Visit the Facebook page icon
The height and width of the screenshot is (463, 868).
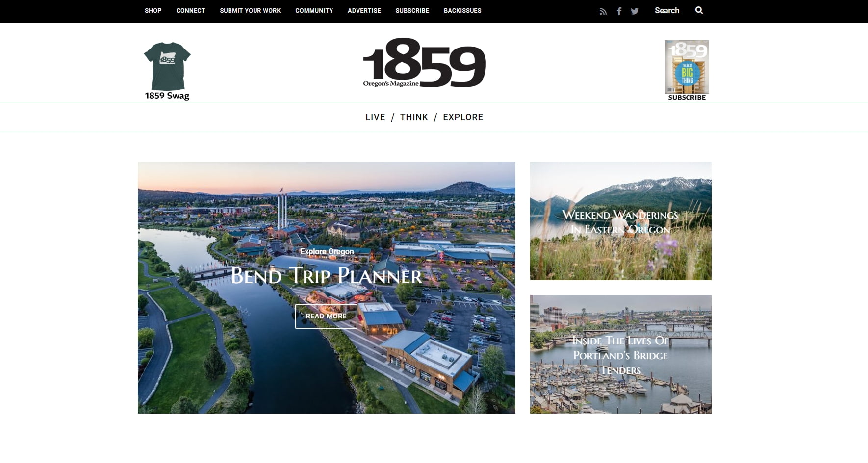pos(619,11)
